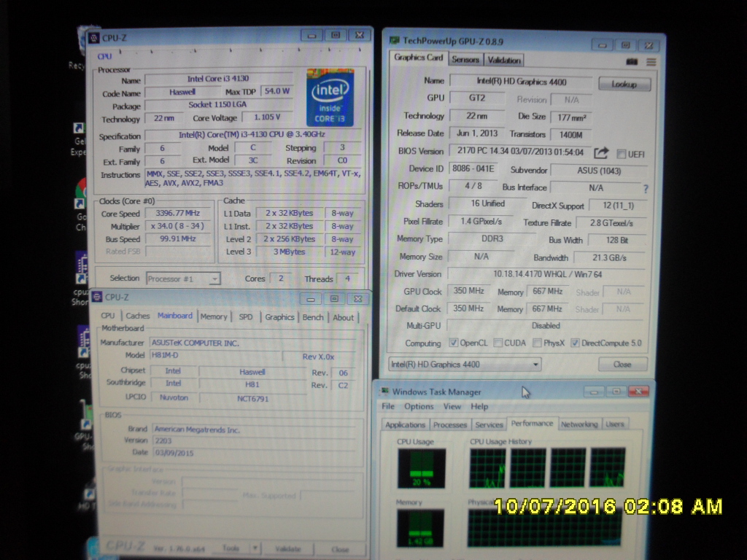Click the Name field 'Intel Core i3 4130'
This screenshot has width=747, height=560.
click(x=218, y=79)
